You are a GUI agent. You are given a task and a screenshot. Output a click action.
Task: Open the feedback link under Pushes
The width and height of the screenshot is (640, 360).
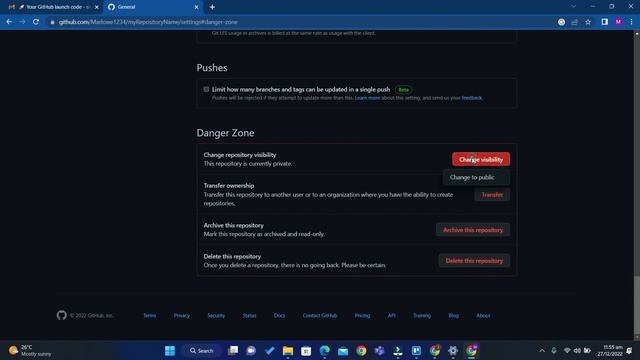(x=471, y=98)
